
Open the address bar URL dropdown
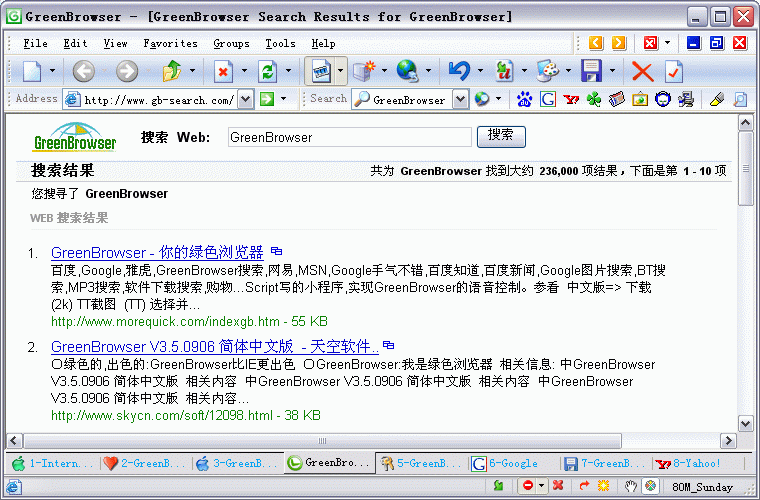(x=246, y=99)
